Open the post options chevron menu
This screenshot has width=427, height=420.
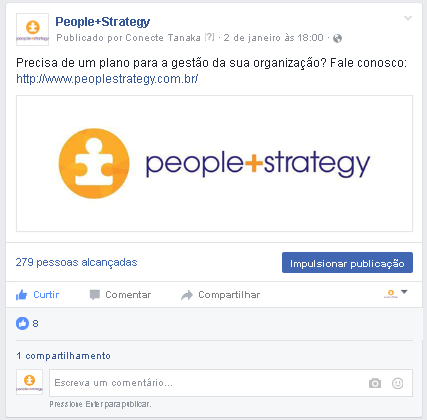408,18
